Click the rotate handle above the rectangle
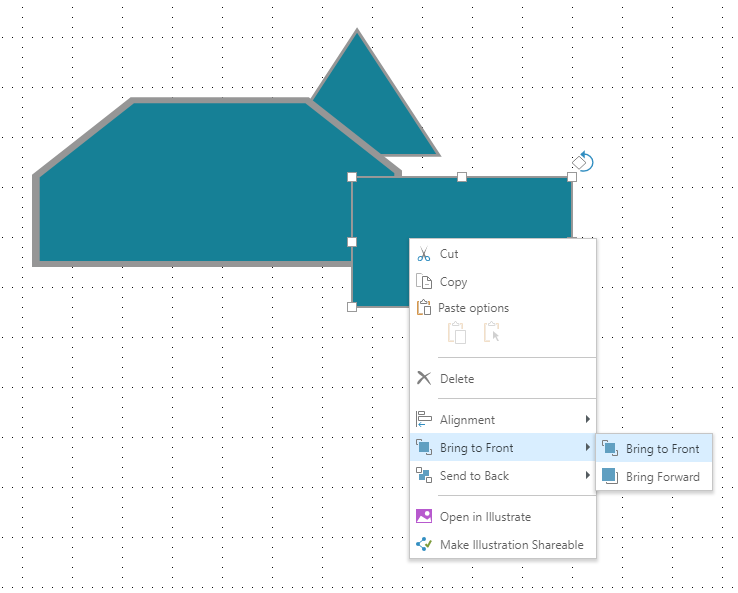 584,161
